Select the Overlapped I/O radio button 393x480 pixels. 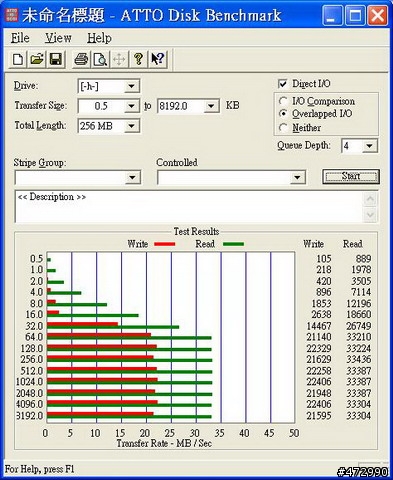click(x=283, y=114)
